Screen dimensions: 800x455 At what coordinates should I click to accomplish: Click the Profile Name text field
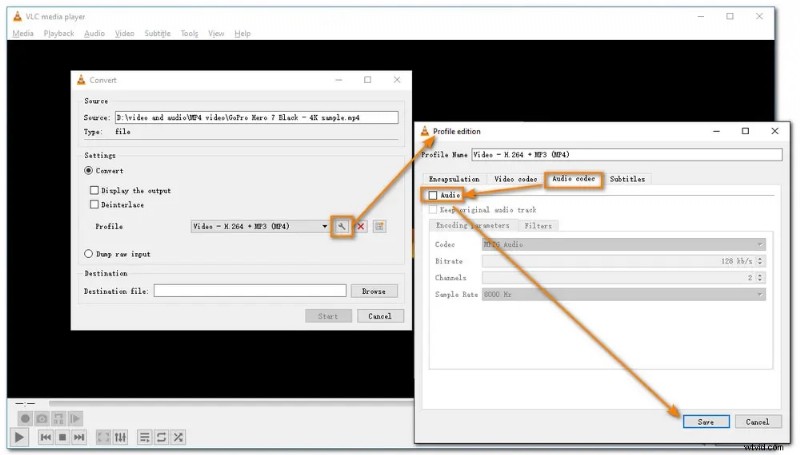pyautogui.click(x=627, y=155)
